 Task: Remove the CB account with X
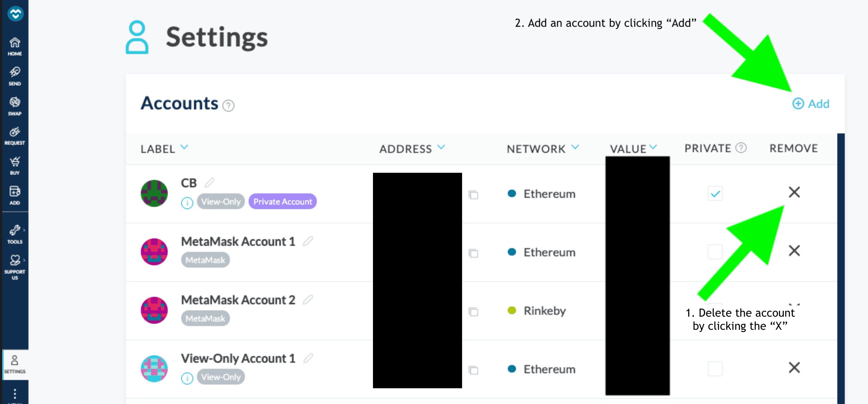pos(794,192)
